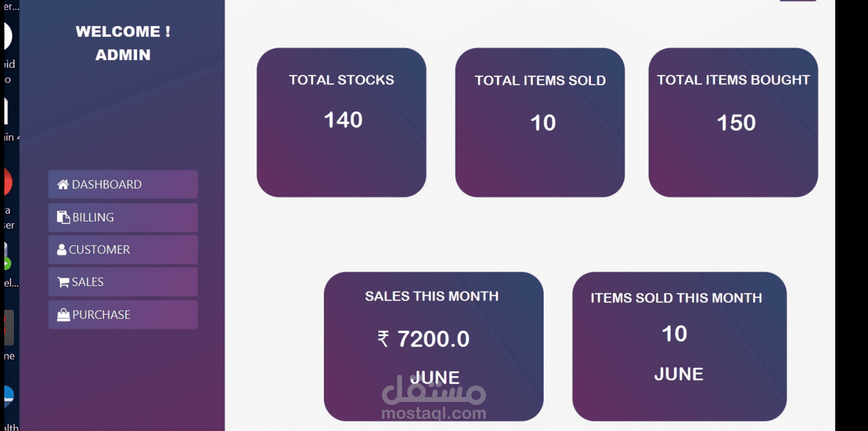This screenshot has width=868, height=431.
Task: Open the Dashboard menu item
Action: click(123, 185)
